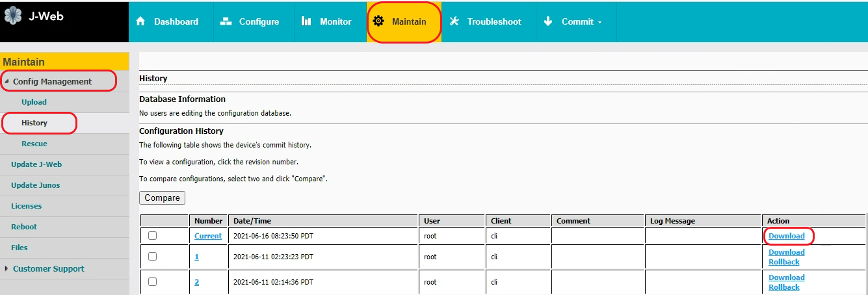The height and width of the screenshot is (295, 868).
Task: Check the box for revision 2
Action: click(x=153, y=282)
